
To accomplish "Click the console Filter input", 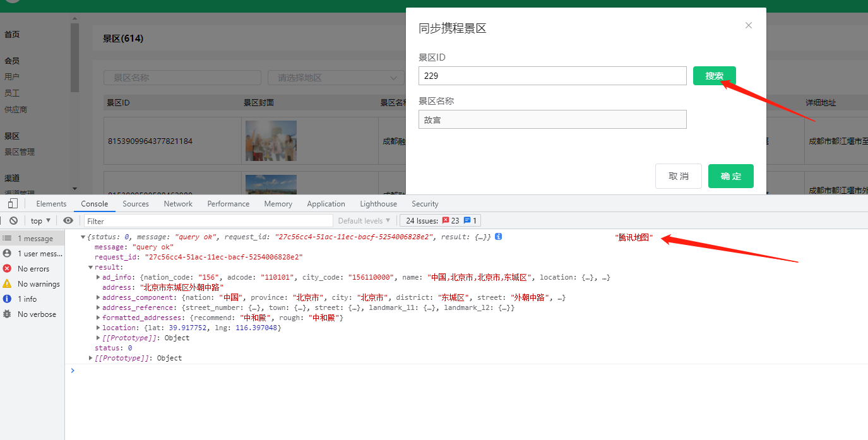I will 208,221.
